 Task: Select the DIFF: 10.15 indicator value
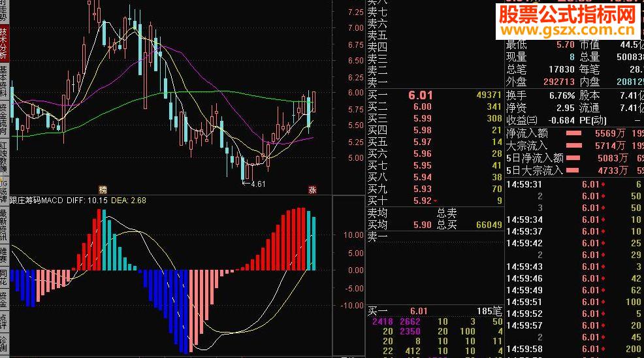point(87,200)
